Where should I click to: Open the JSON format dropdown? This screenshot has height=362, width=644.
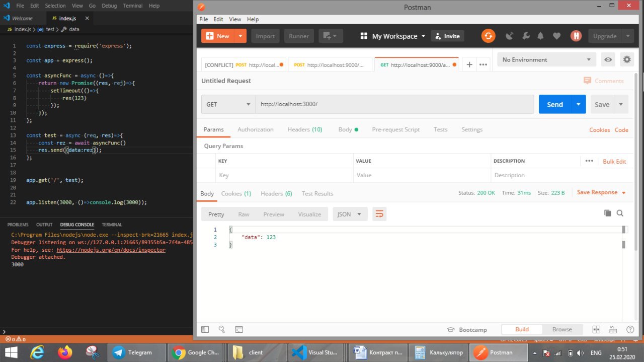click(350, 214)
